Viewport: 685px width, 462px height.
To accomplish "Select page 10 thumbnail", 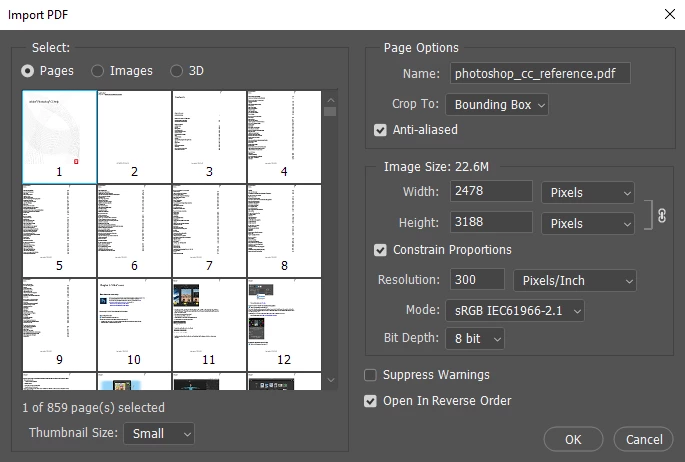I will click(134, 325).
